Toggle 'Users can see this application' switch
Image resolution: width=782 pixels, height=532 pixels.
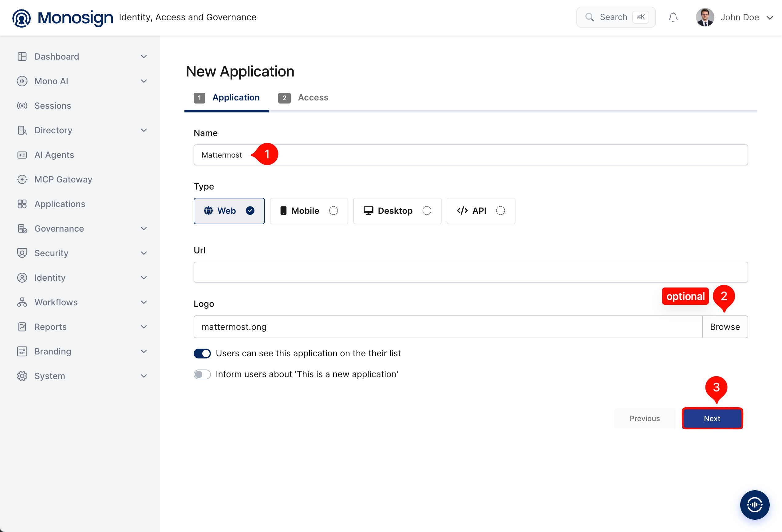pyautogui.click(x=202, y=354)
